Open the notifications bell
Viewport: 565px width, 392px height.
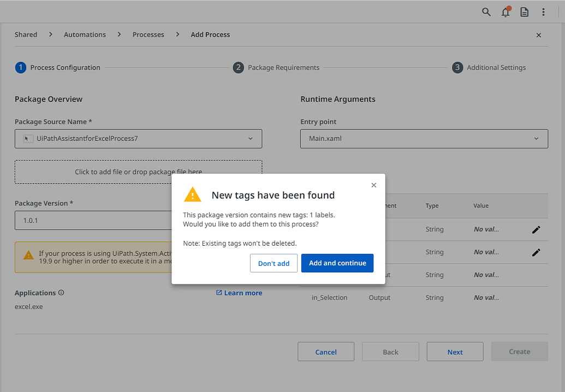(x=505, y=12)
